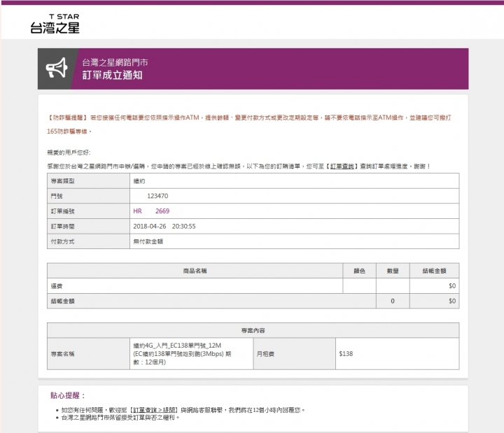The height and width of the screenshot is (433, 504).
Task: Open the 訂單查詢 link in greeting paragraph
Action: (342, 166)
